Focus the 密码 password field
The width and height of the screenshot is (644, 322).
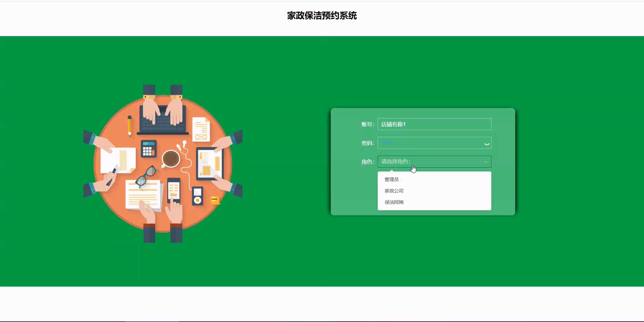pyautogui.click(x=430, y=143)
